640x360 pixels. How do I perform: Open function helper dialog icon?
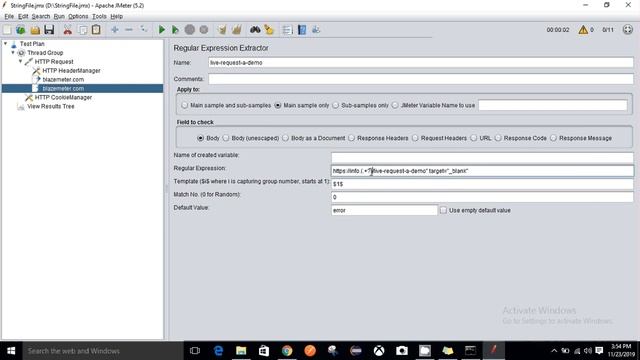287,30
